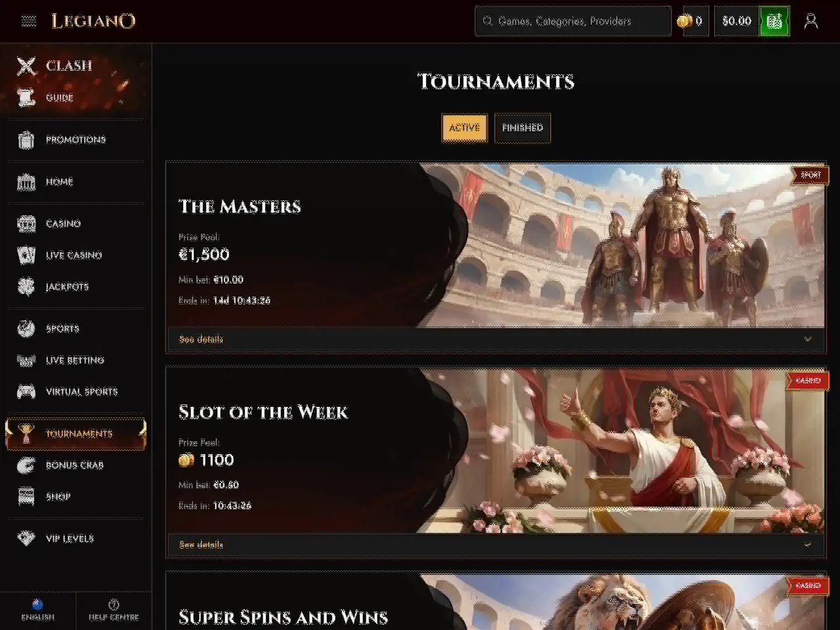Viewport: 840px width, 630px height.
Task: Click See details under The Masters
Action: 201,339
